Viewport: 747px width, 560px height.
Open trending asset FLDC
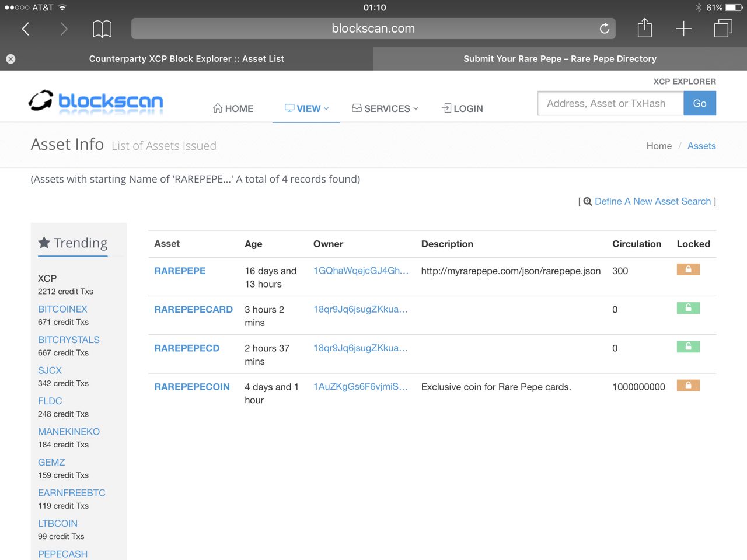[50, 401]
